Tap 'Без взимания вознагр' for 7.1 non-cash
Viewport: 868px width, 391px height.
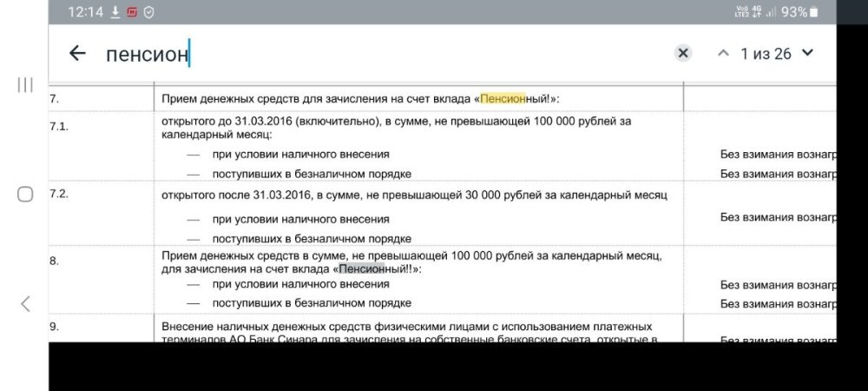coord(779,174)
